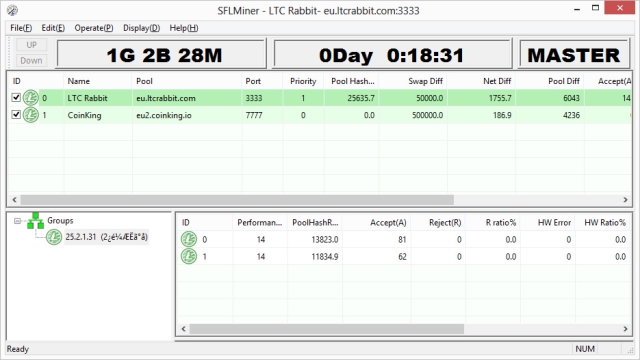Image resolution: width=640 pixels, height=360 pixels.
Task: Click accepted shares value 62
Action: (x=402, y=257)
